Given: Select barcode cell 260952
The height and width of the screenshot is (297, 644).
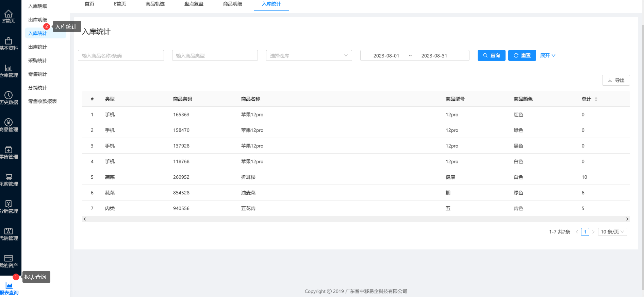Looking at the screenshot, I should [x=181, y=177].
